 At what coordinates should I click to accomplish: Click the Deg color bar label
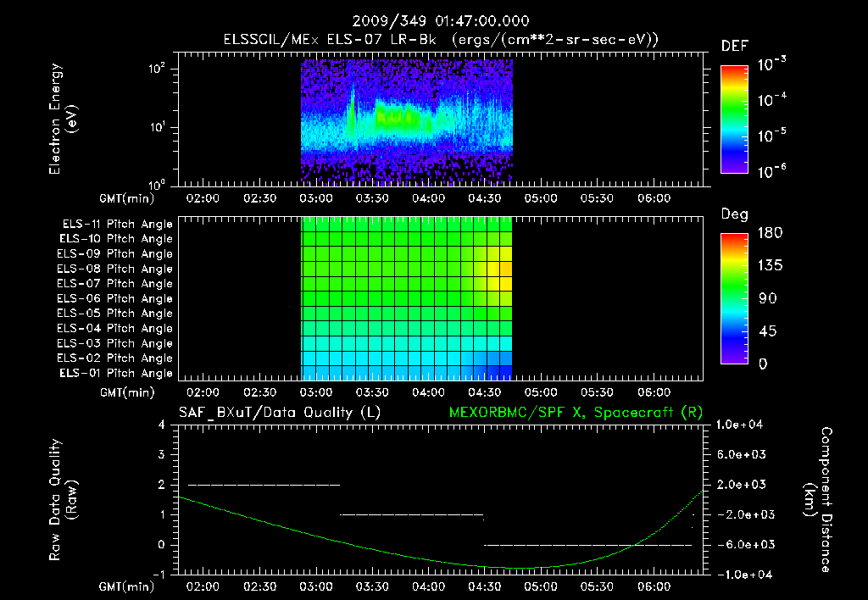coord(734,214)
